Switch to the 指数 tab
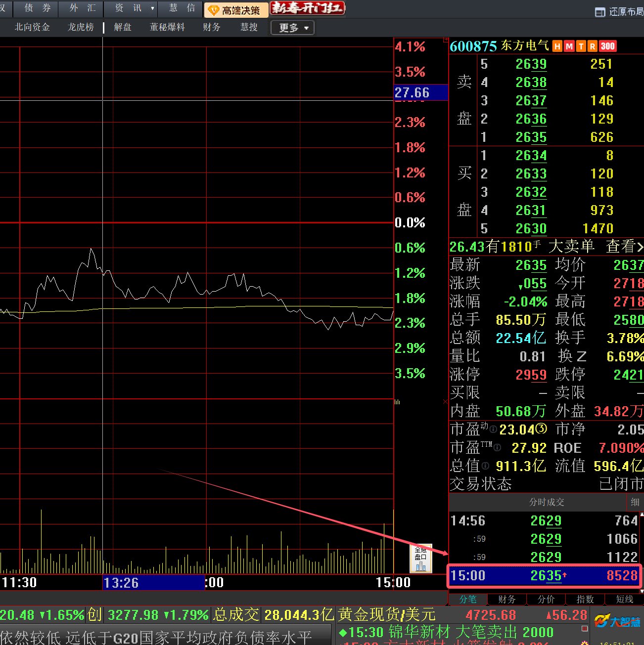 [585, 599]
